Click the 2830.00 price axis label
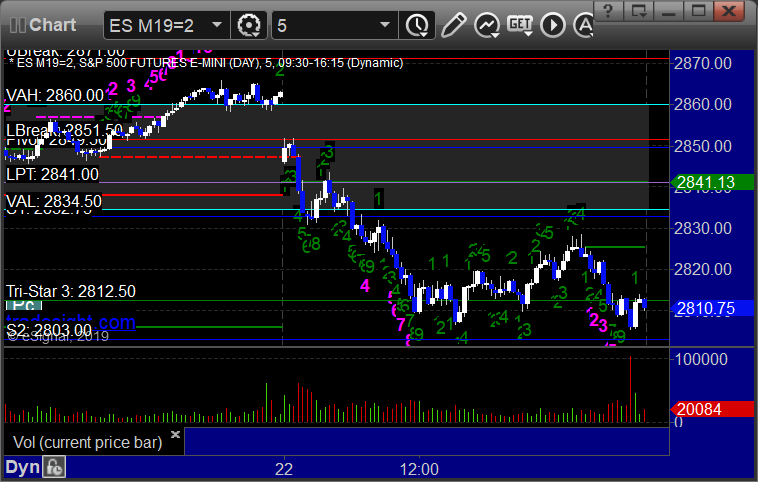This screenshot has height=482, width=758. [702, 228]
